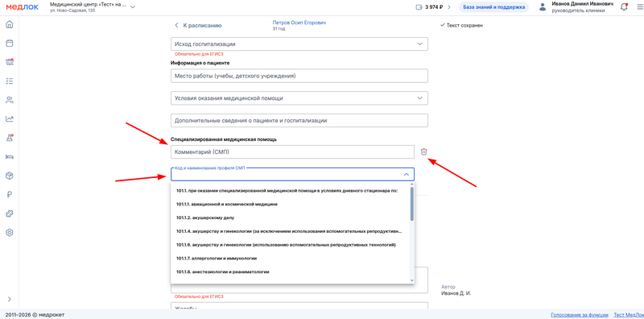
Task: Select 101.1.7. аллергологии и иммунологии
Action: coord(290,258)
